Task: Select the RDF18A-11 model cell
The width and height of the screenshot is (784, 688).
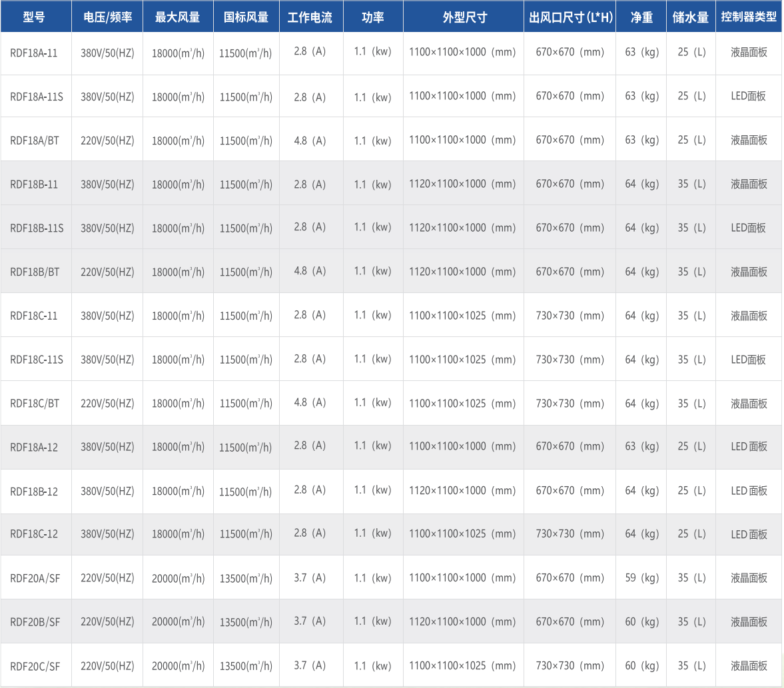Action: tap(34, 53)
